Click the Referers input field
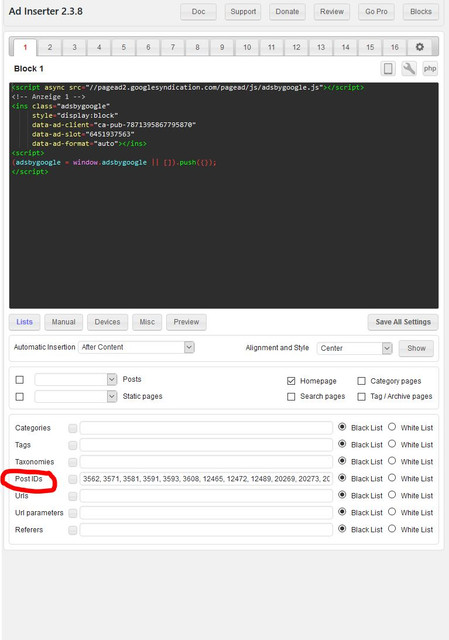This screenshot has height=640, width=449. [x=206, y=530]
